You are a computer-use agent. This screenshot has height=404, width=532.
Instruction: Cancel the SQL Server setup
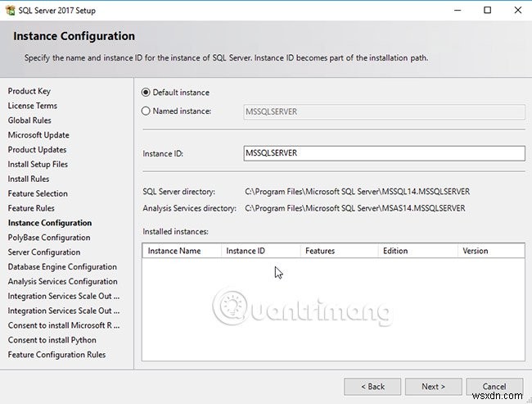click(x=494, y=387)
